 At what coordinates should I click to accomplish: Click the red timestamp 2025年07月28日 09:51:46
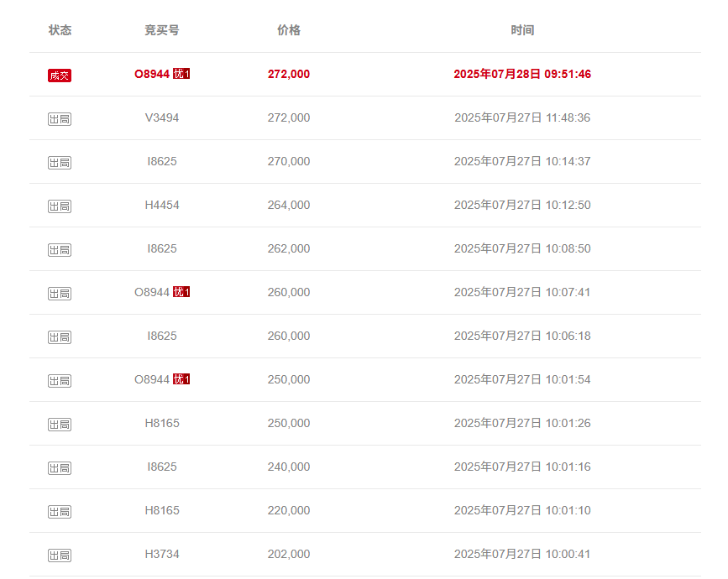(522, 74)
